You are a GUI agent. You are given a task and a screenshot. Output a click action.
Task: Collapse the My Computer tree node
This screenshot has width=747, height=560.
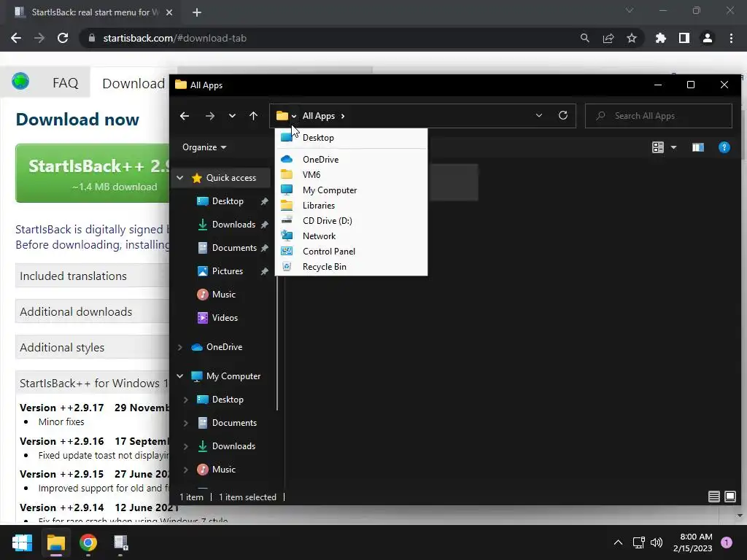(180, 376)
